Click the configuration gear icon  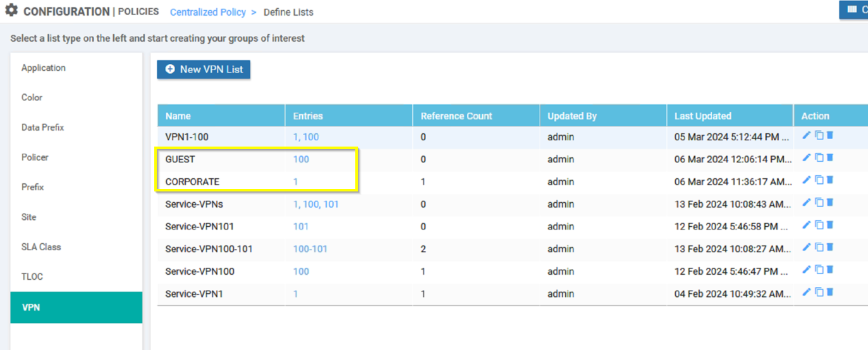[x=11, y=11]
